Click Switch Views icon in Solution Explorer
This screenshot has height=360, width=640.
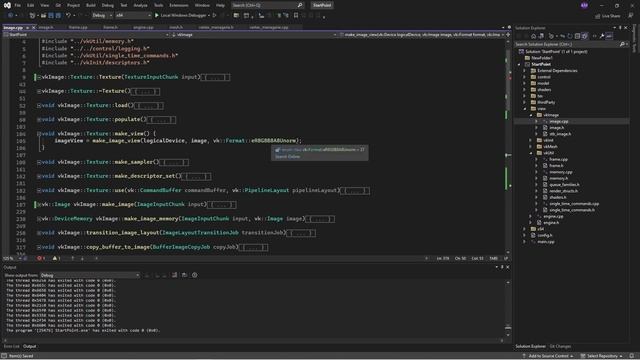point(541,36)
